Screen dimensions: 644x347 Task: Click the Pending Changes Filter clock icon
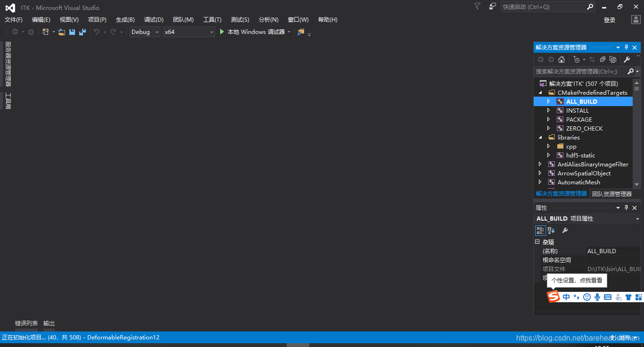click(x=576, y=59)
